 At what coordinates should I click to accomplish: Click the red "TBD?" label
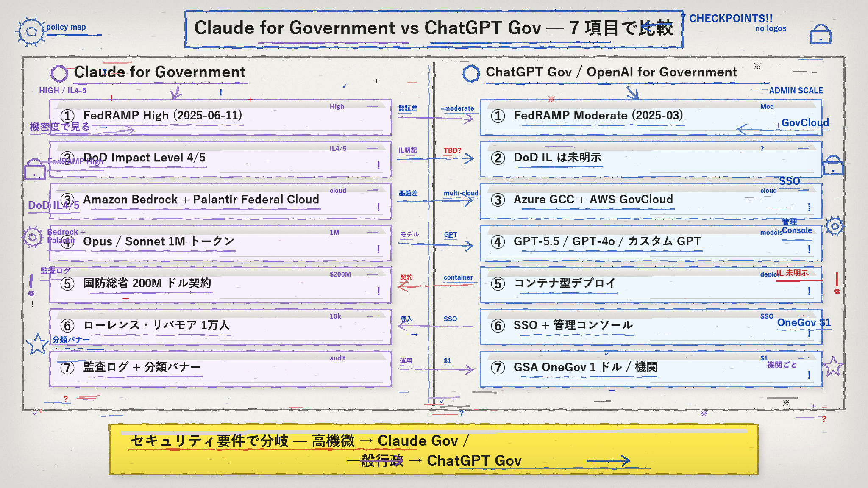452,150
